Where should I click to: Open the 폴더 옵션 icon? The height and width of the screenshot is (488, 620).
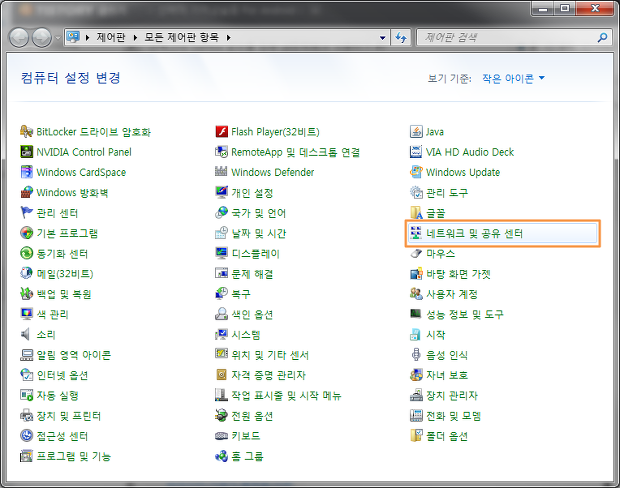tap(416, 436)
